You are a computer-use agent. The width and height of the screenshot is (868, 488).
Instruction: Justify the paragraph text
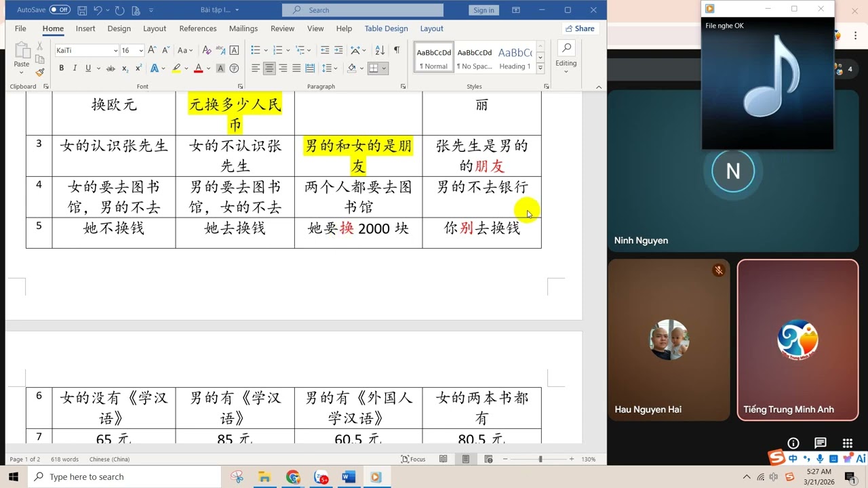[296, 68]
